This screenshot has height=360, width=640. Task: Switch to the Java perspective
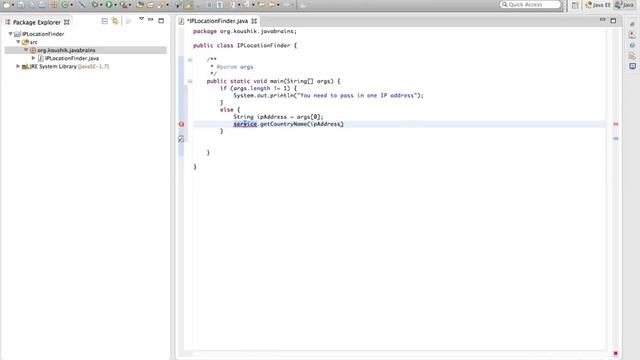(625, 5)
